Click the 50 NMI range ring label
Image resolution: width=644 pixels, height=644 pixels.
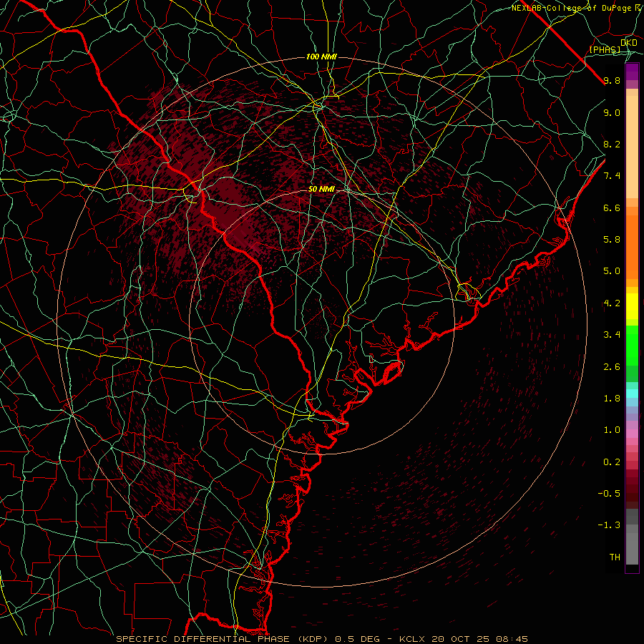pos(321,189)
